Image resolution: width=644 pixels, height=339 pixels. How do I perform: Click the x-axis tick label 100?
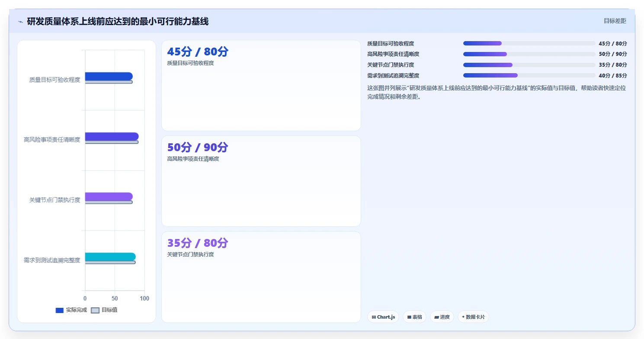144,299
